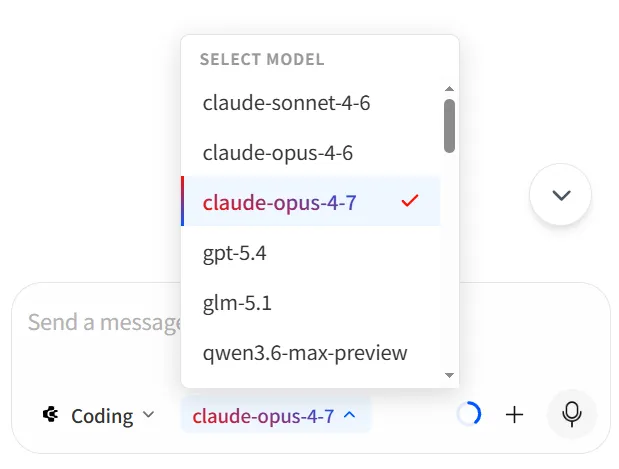The height and width of the screenshot is (469, 619).
Task: Open the Coding mode dropdown chevron
Action: (x=149, y=414)
